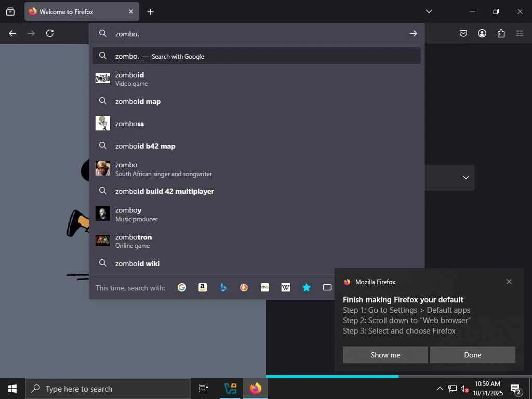Dismiss the Mozilla Firefox notification

(x=509, y=282)
